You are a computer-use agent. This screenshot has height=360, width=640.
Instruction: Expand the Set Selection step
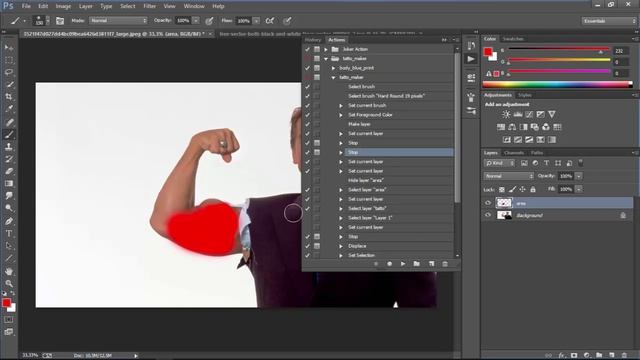(x=341, y=256)
